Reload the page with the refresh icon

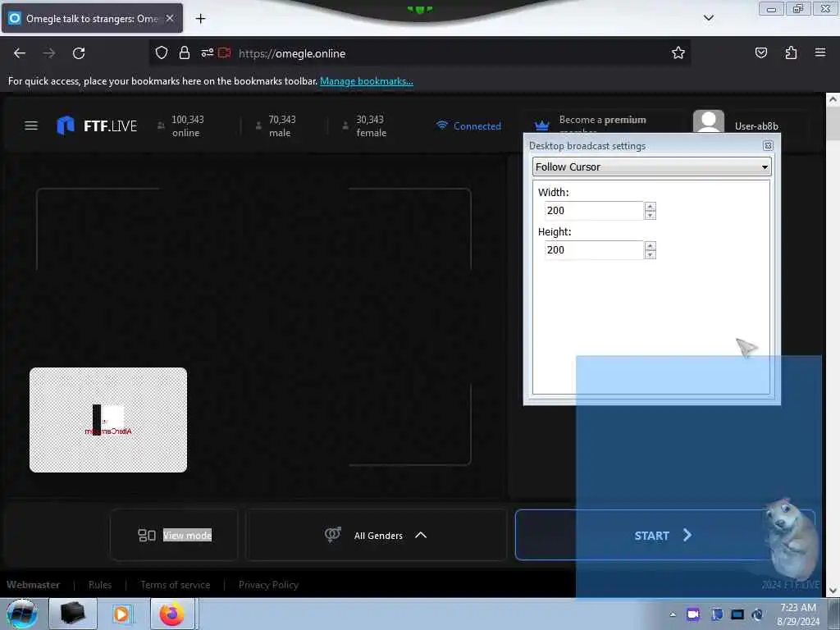point(79,53)
